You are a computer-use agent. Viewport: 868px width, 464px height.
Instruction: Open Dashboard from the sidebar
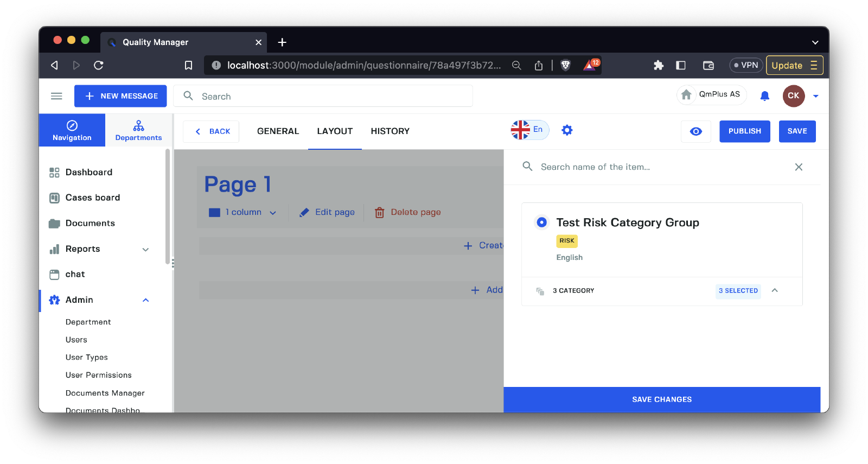click(88, 172)
